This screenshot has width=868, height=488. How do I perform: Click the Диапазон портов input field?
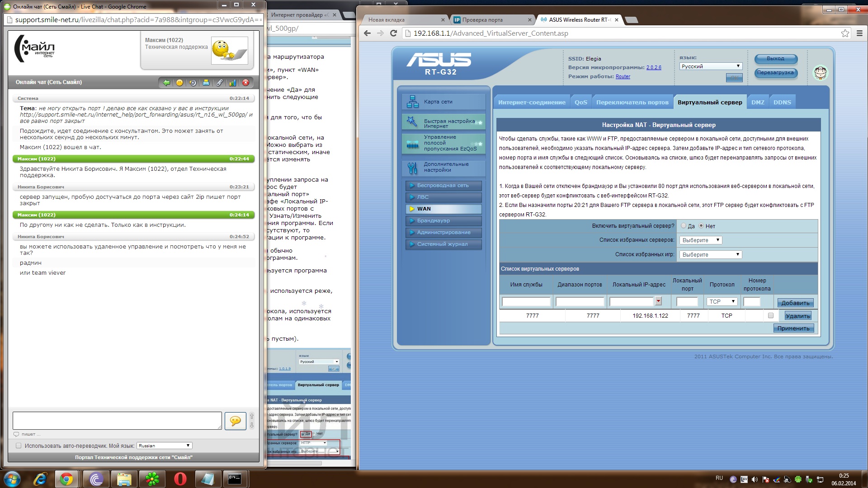click(x=580, y=302)
